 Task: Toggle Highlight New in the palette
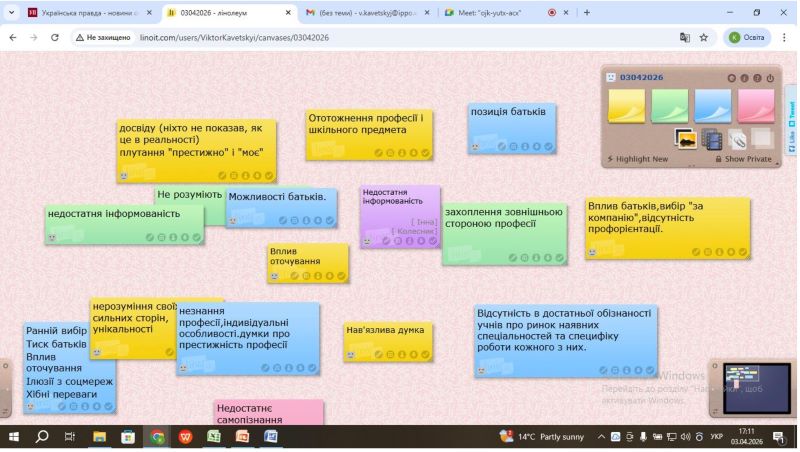pos(637,159)
